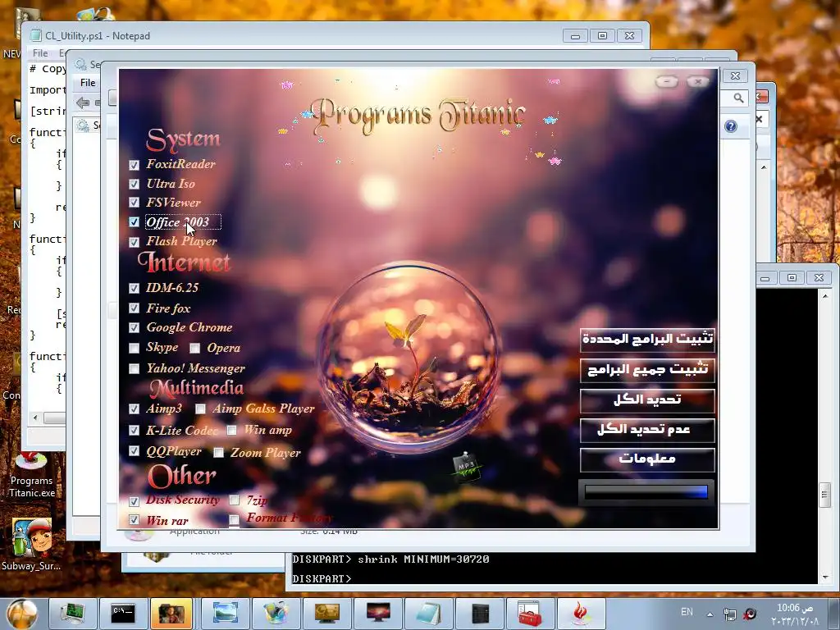Open File menu in Notepad window
Screen dimensions: 840x630
[x=40, y=53]
